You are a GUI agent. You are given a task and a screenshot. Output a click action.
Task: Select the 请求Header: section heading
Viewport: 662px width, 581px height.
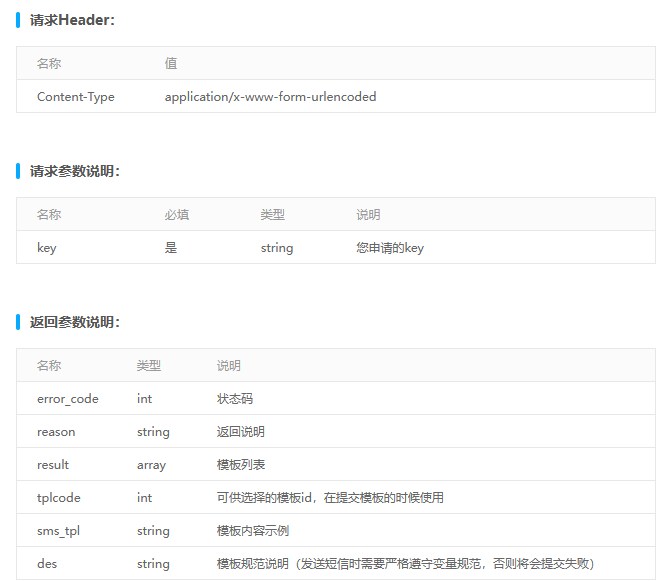[72, 20]
